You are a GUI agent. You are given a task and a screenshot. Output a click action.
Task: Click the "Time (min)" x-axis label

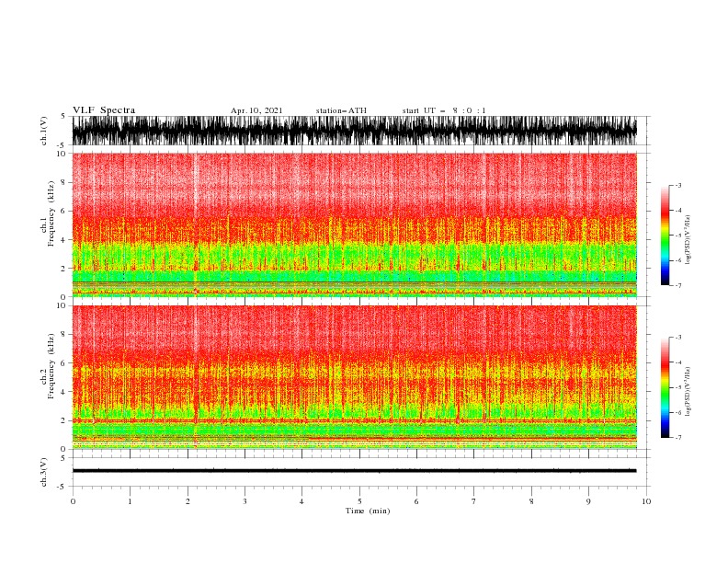[x=368, y=511]
